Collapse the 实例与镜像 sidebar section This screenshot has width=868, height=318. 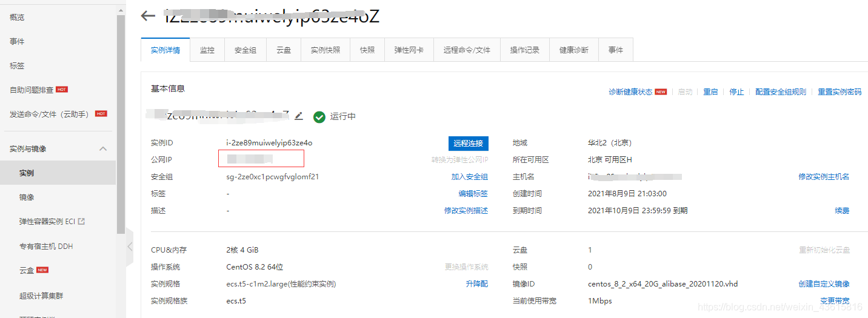[x=103, y=148]
